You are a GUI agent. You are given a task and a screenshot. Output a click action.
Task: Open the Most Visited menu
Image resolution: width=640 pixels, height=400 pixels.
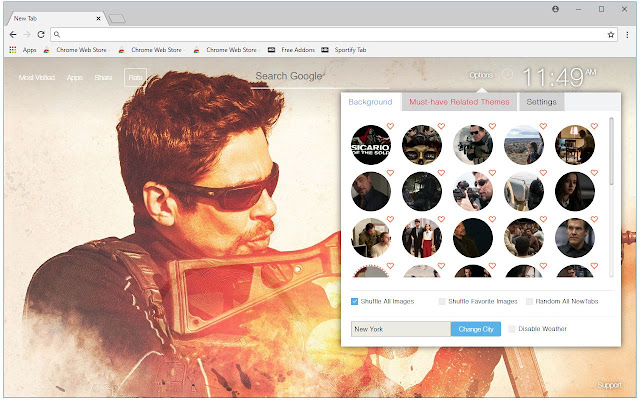(37, 78)
